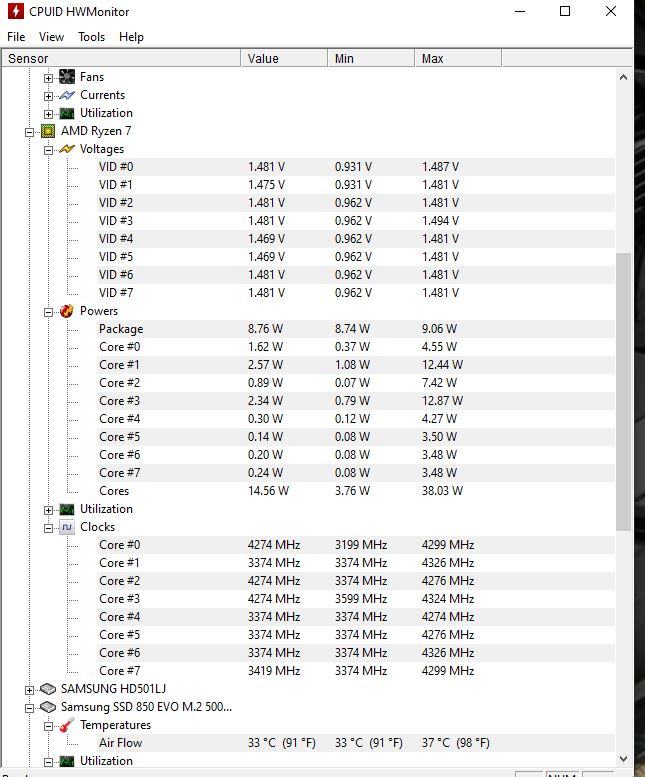Maximize the HWMonitor window

tap(565, 11)
